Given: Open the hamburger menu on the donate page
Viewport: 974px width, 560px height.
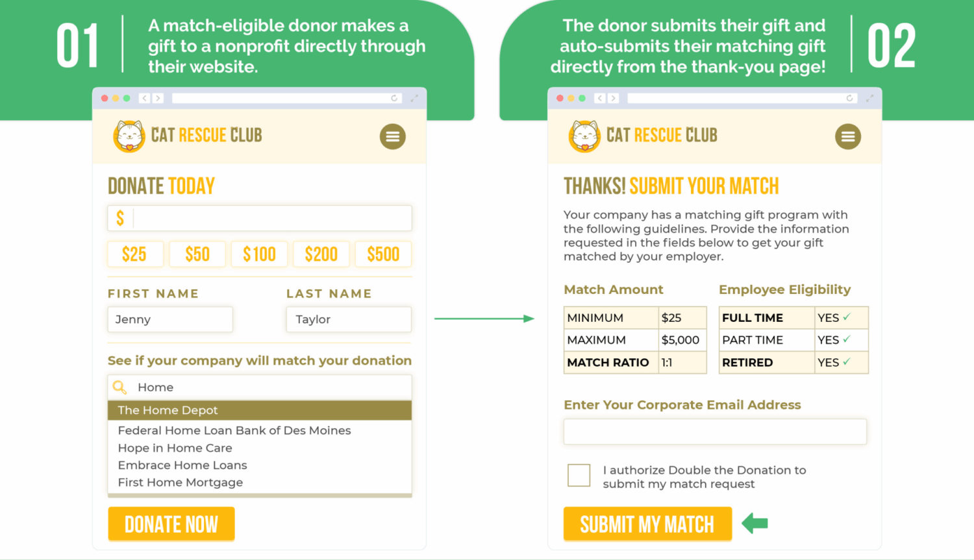Looking at the screenshot, I should click(392, 136).
